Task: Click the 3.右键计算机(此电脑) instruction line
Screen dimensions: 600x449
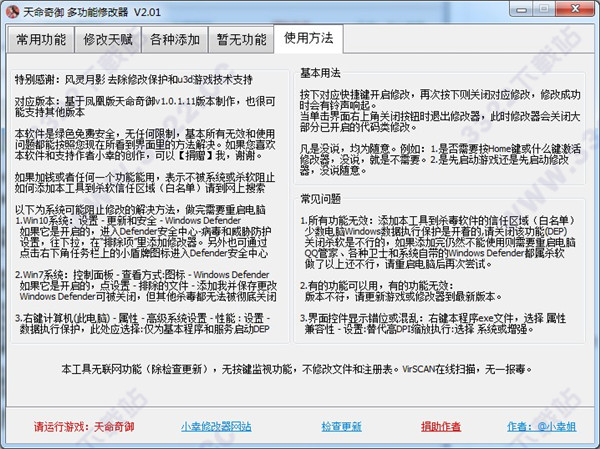Action: coord(143,318)
